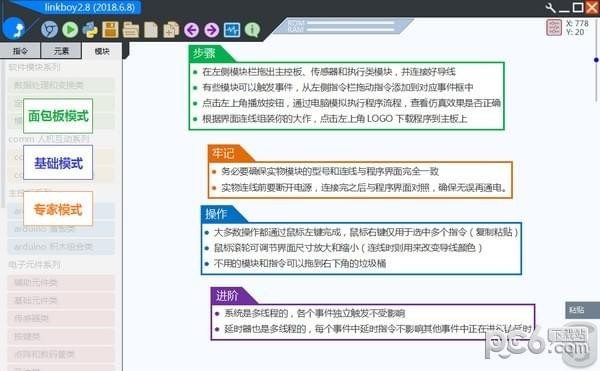
Task: Open the green info bubble icon
Action: [x=253, y=30]
